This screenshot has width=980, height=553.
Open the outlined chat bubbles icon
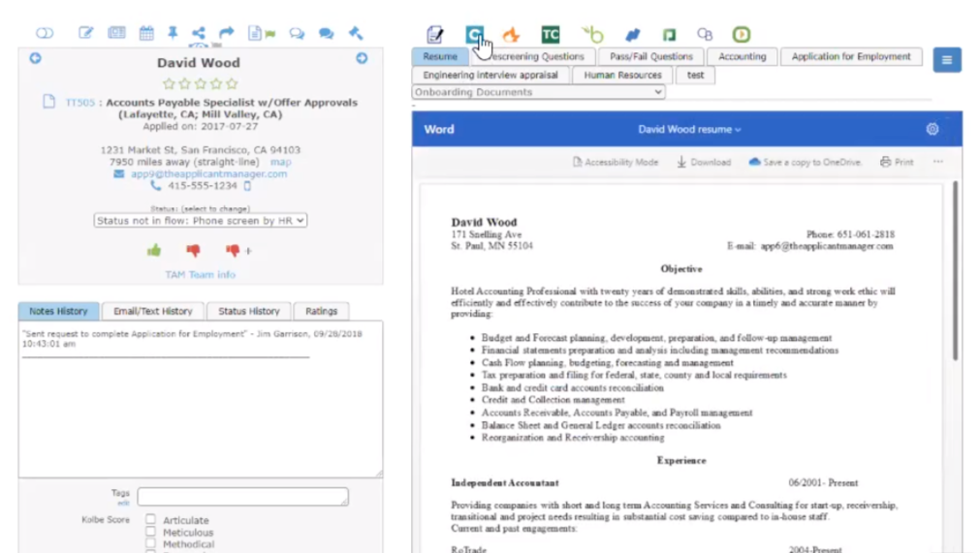tap(297, 33)
